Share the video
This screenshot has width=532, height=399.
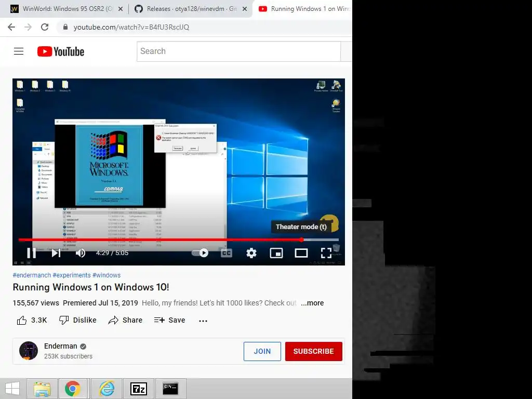tap(125, 320)
